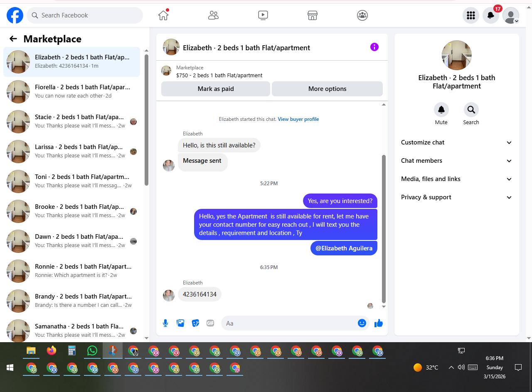Open the Home feed icon

coord(163,15)
